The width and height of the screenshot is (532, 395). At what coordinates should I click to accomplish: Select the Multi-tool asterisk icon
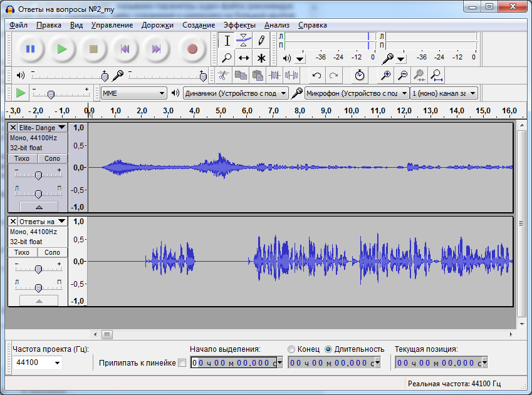tap(261, 58)
